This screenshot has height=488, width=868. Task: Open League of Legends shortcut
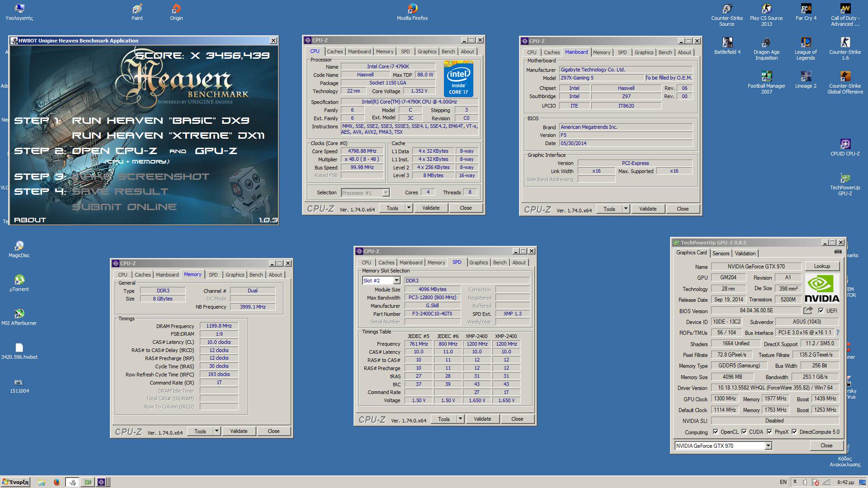point(806,49)
